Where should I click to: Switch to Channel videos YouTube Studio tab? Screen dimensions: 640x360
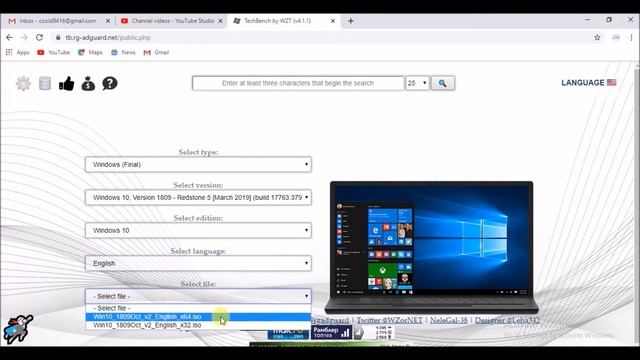click(171, 21)
